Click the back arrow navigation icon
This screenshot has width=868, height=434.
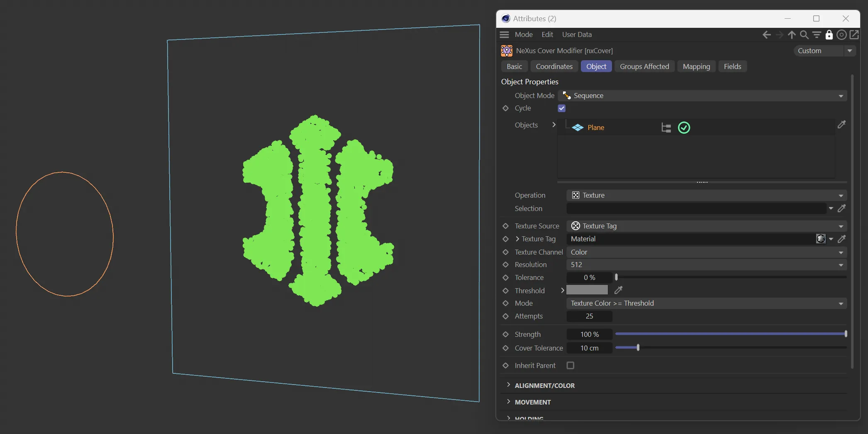766,35
